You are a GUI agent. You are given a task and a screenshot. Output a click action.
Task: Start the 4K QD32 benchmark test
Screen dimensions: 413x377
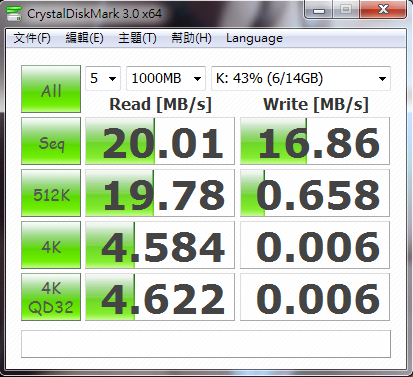(51, 297)
